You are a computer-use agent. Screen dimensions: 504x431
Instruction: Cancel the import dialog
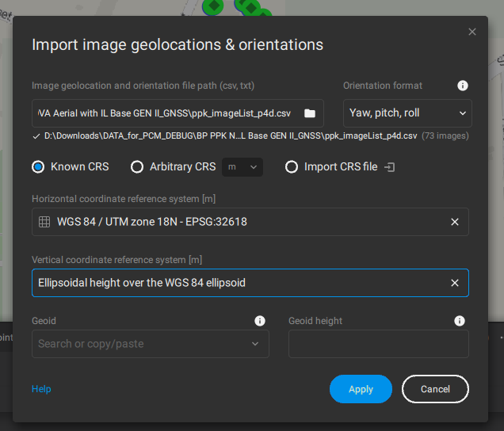(x=435, y=389)
